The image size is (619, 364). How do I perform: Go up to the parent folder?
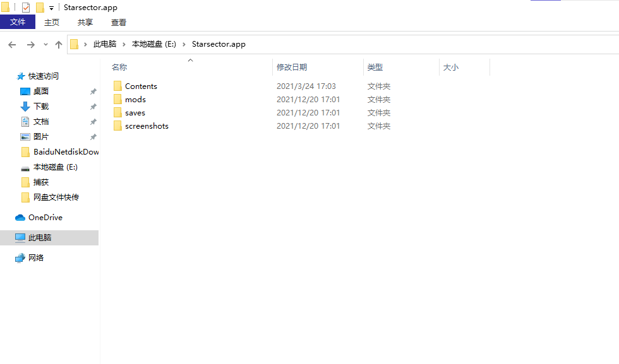click(x=59, y=44)
